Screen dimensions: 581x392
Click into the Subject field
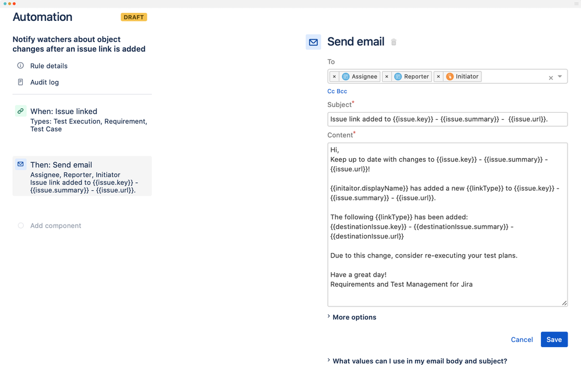point(448,119)
